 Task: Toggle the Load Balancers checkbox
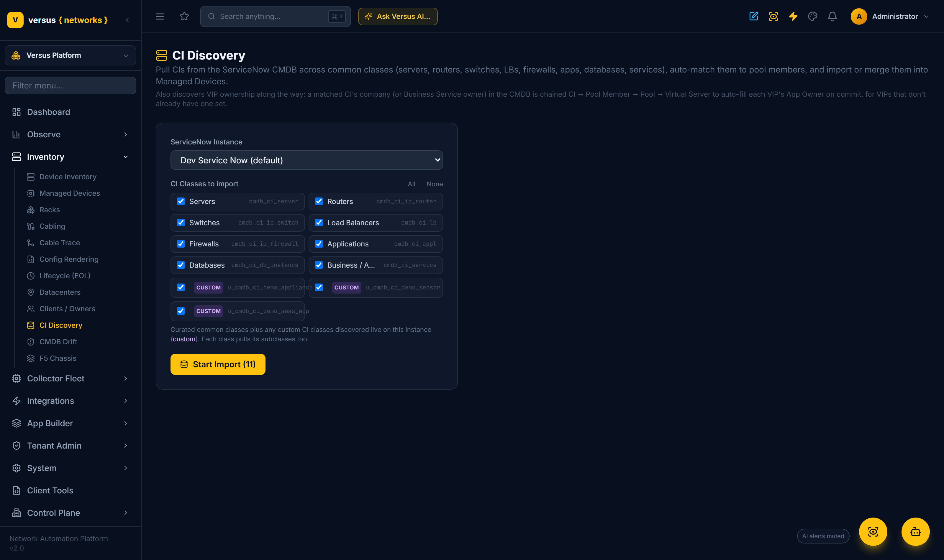pos(319,222)
